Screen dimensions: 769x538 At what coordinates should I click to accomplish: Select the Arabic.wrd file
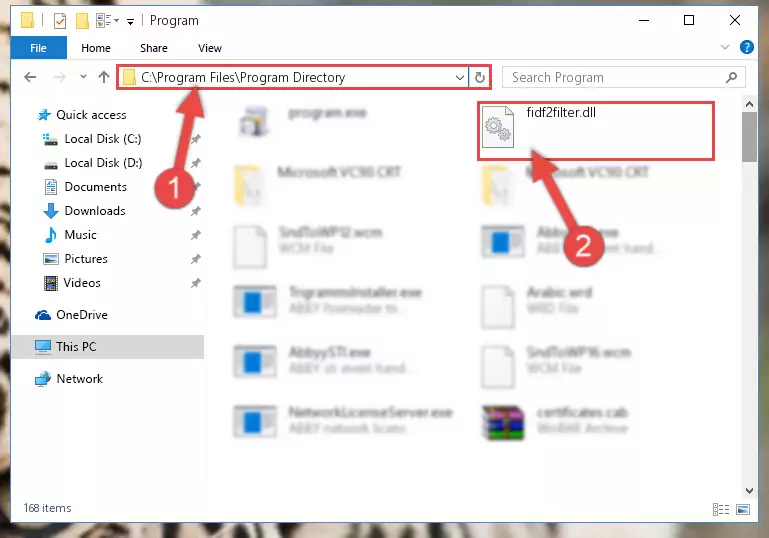[x=559, y=293]
